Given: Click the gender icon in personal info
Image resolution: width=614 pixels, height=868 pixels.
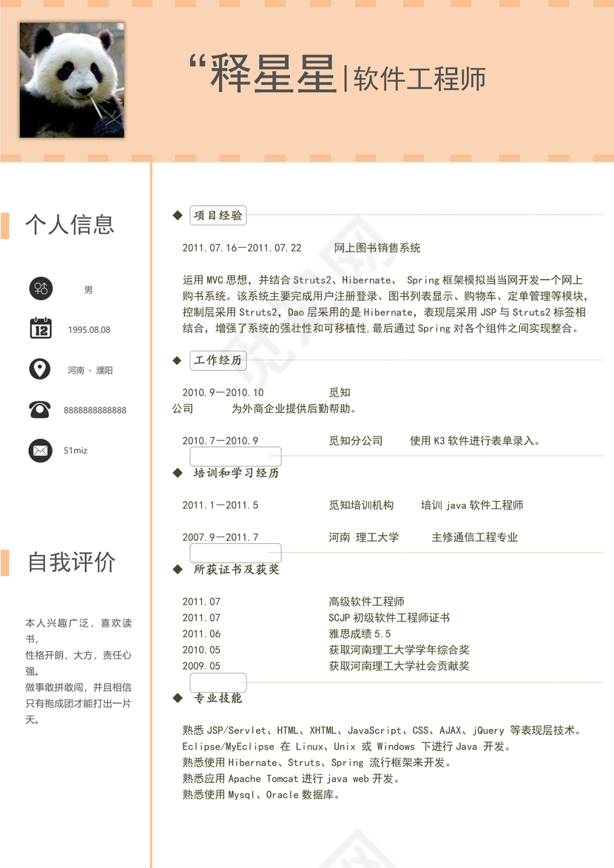Looking at the screenshot, I should click(41, 289).
